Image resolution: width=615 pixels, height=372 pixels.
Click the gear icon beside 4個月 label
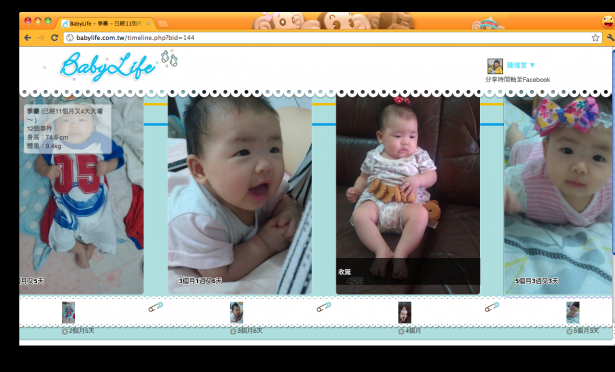click(401, 332)
